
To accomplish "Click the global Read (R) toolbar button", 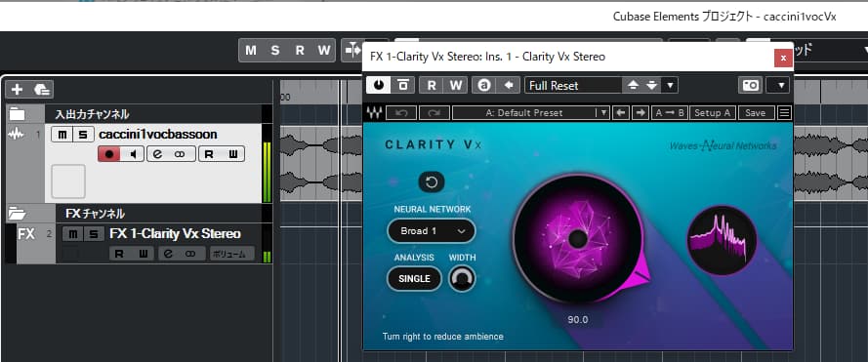I will tap(300, 51).
